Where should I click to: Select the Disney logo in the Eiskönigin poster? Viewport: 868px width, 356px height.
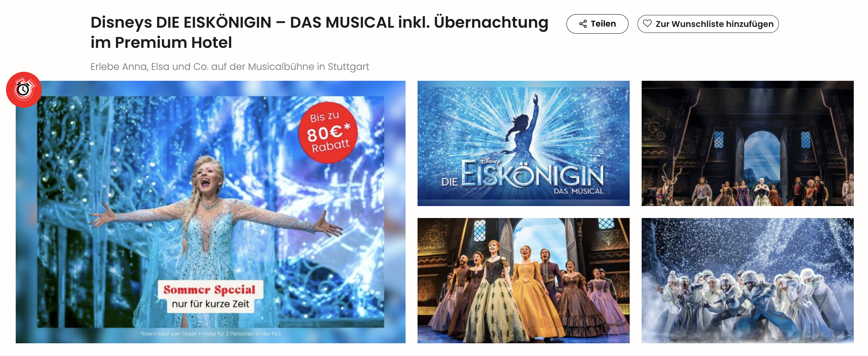[x=490, y=162]
